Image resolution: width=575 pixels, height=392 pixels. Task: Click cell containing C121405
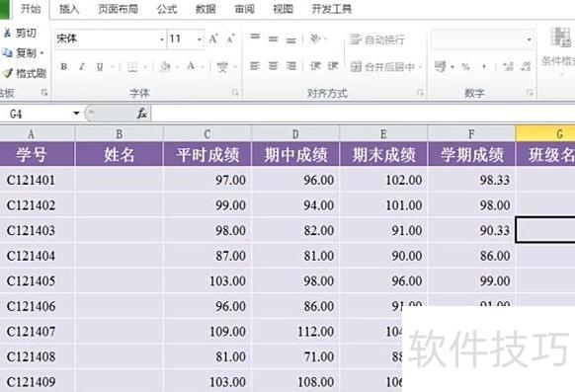coord(38,281)
